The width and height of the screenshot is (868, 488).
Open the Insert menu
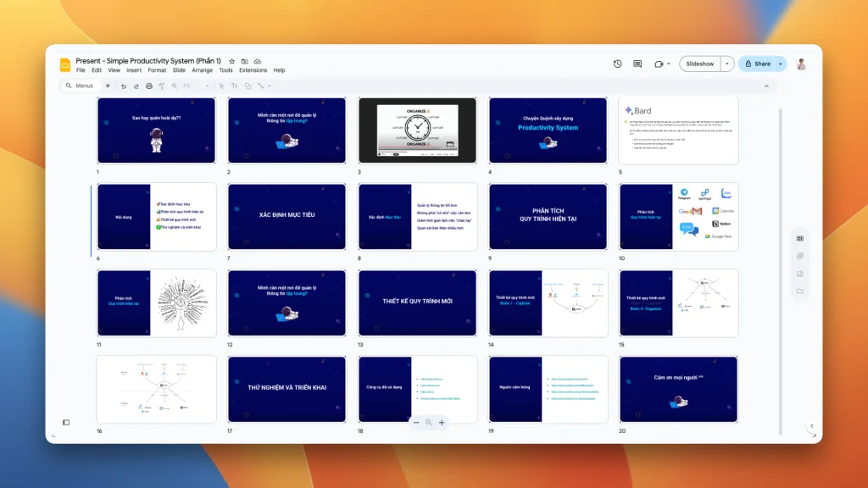[x=134, y=70]
